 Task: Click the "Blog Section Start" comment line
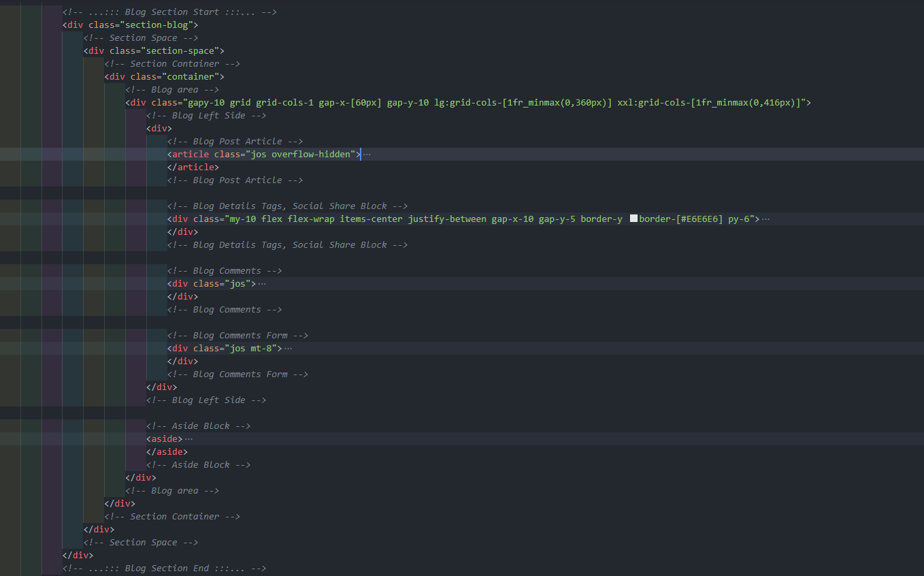coord(169,12)
